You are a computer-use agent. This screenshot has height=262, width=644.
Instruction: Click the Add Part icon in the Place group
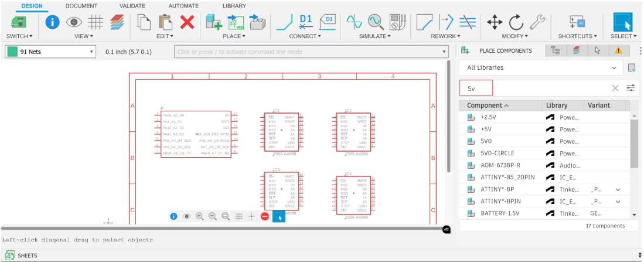coord(213,22)
